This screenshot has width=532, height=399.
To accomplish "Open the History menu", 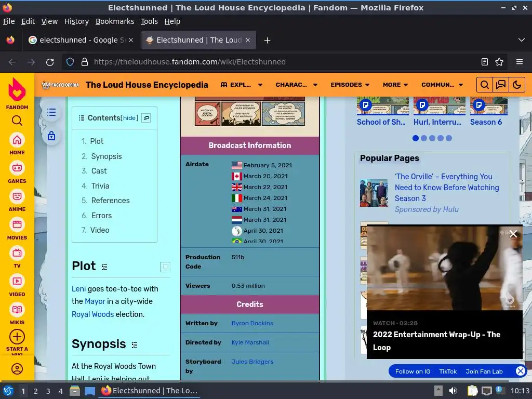I will [77, 21].
